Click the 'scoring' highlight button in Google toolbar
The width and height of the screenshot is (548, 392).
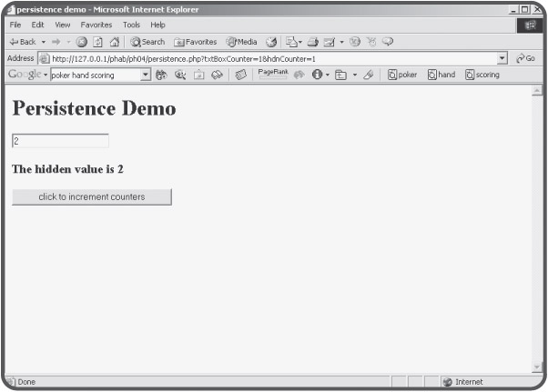(x=482, y=75)
